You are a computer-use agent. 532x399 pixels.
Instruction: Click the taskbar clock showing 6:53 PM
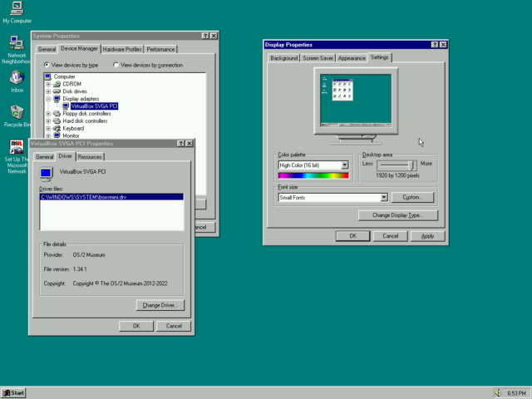tap(516, 393)
